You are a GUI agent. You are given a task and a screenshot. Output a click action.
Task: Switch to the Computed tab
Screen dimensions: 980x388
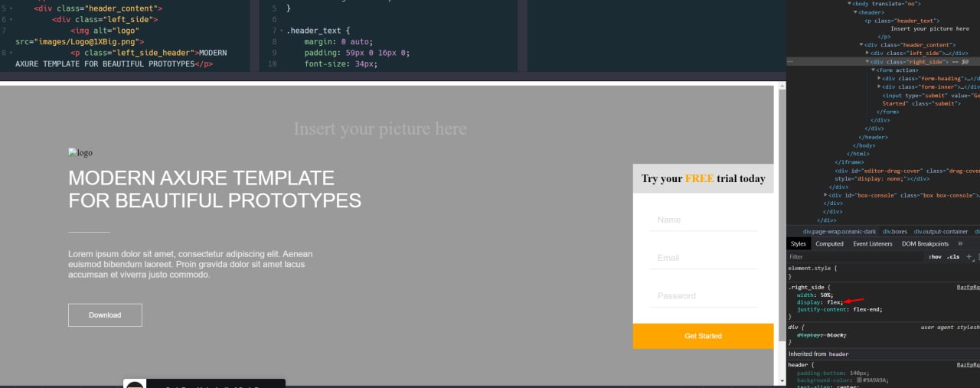[x=829, y=243]
